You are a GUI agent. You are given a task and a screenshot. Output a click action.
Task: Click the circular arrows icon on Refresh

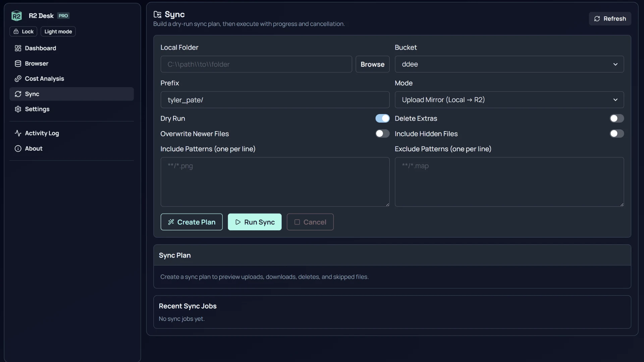[x=597, y=19]
